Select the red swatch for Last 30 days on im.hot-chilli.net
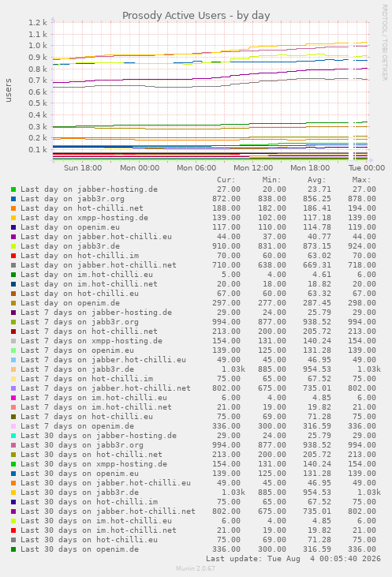 tap(13, 530)
